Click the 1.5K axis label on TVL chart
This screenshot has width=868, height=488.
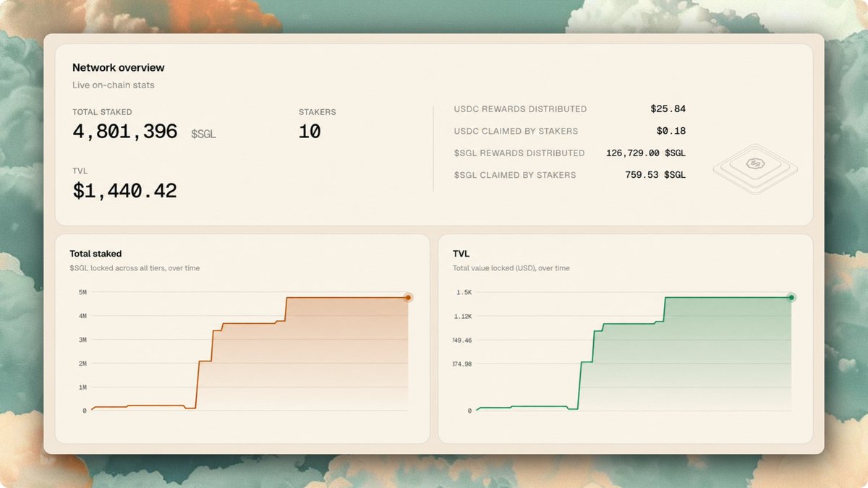click(x=463, y=293)
